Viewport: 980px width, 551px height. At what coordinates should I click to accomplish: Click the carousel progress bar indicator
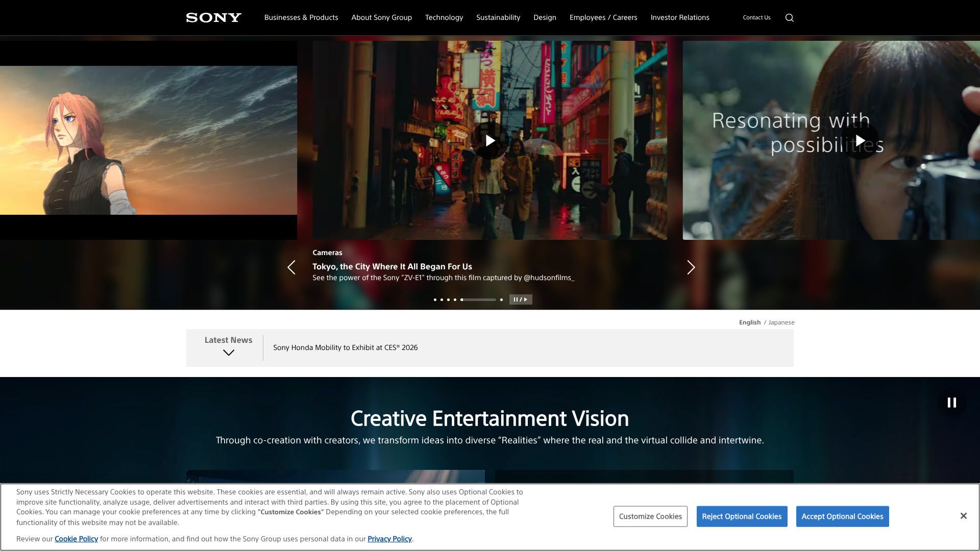[478, 299]
